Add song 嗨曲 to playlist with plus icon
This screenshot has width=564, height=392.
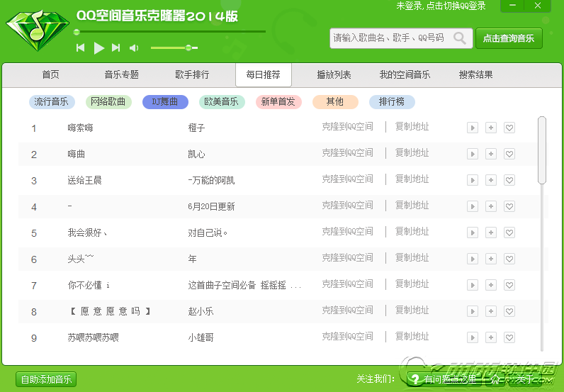click(491, 155)
